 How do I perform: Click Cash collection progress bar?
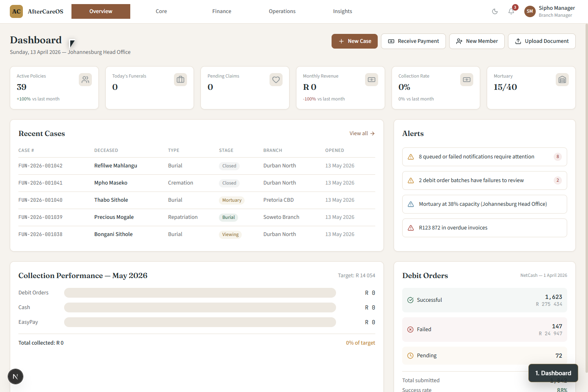point(200,307)
